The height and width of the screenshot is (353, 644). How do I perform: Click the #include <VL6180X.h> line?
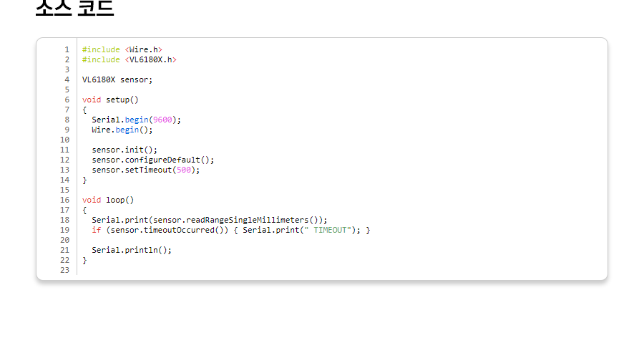click(x=129, y=59)
